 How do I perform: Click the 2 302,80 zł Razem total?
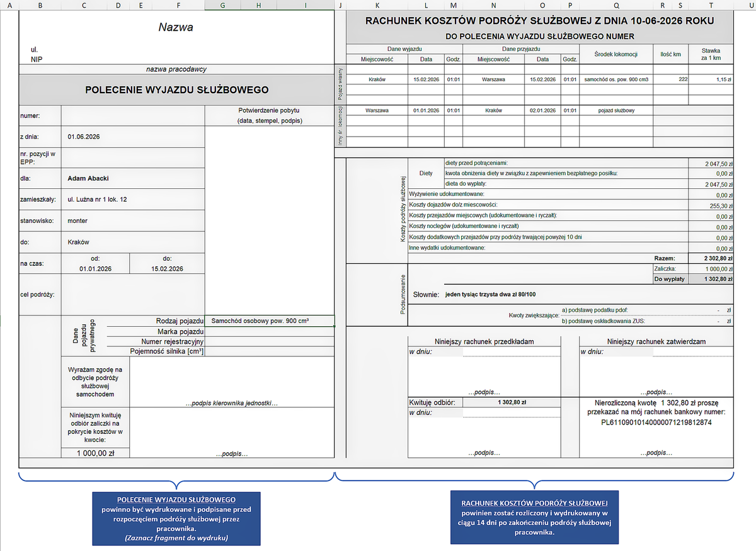tap(711, 258)
